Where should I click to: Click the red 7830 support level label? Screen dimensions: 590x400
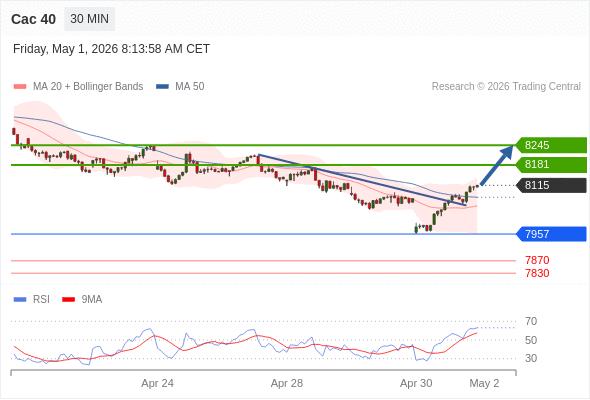(x=537, y=273)
